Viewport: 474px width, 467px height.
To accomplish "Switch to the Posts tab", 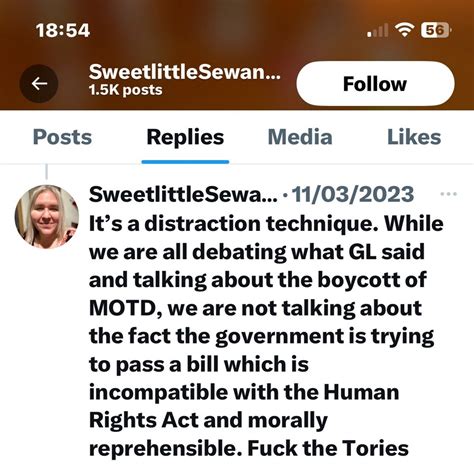I will coord(62,137).
